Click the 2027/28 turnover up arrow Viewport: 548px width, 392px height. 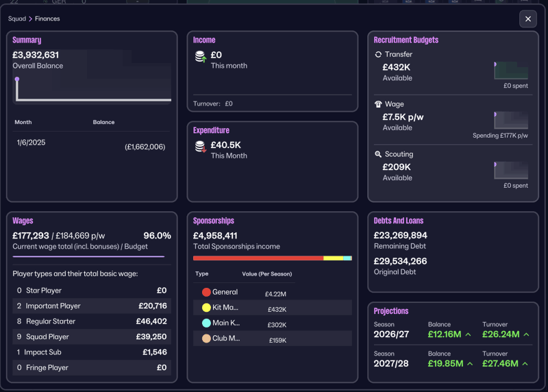tap(525, 364)
